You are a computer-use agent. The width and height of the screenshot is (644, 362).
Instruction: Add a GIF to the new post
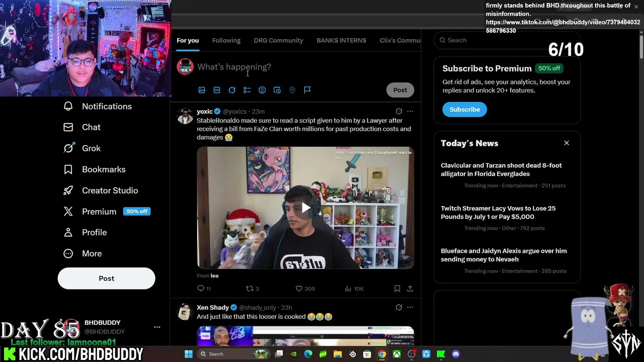point(217,90)
